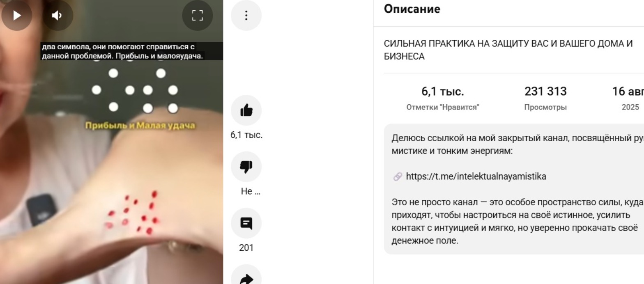The image size is (644, 284).
Task: Click the Отметки "Нравится" label
Action: [x=443, y=108]
